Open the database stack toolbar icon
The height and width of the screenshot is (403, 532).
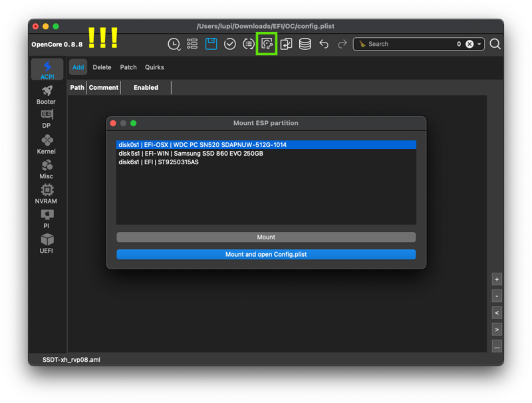click(x=305, y=44)
